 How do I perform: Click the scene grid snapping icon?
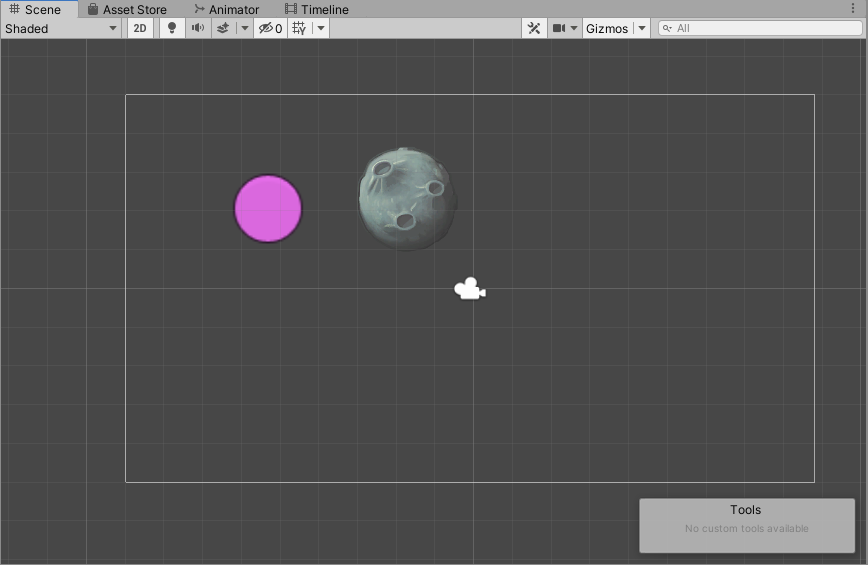pyautogui.click(x=298, y=28)
